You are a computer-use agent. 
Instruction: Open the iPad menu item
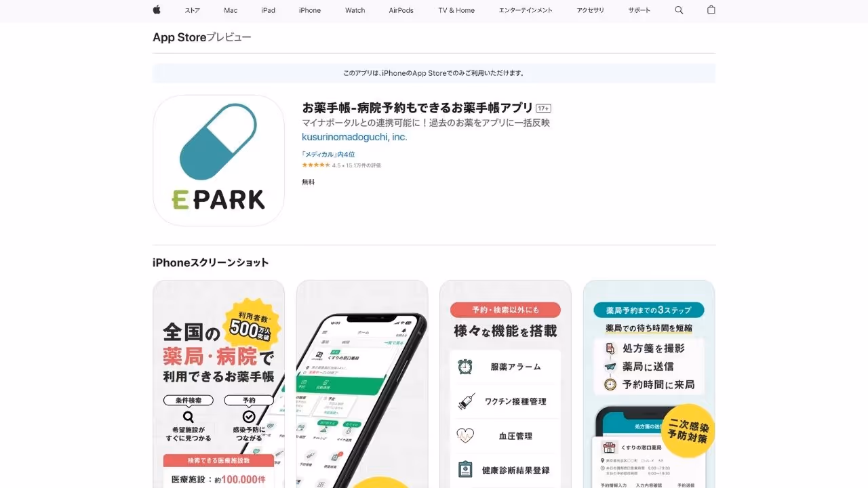pyautogui.click(x=269, y=10)
